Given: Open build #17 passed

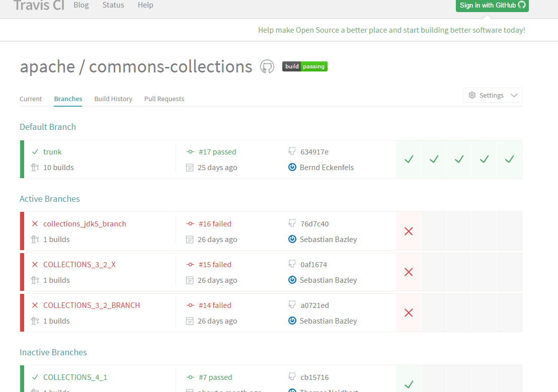Looking at the screenshot, I should [x=217, y=151].
